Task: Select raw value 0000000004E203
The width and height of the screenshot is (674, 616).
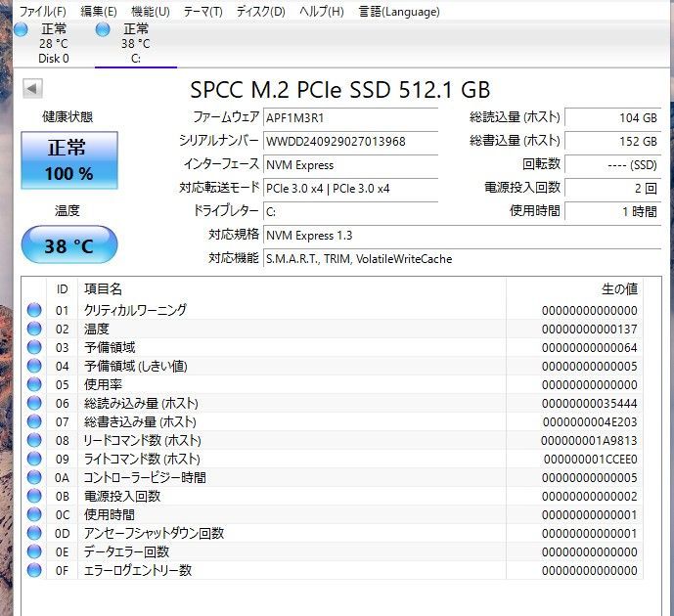Action: tap(590, 421)
